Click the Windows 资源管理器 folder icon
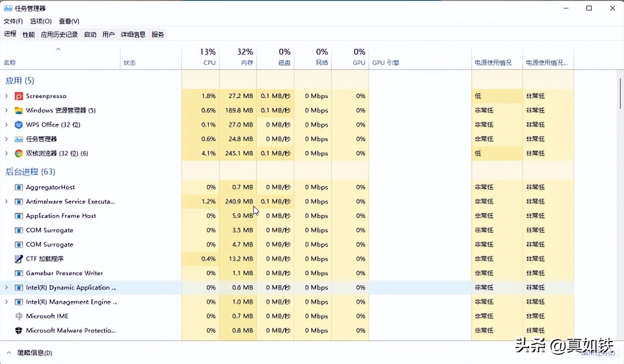This screenshot has width=624, height=364. (x=18, y=110)
